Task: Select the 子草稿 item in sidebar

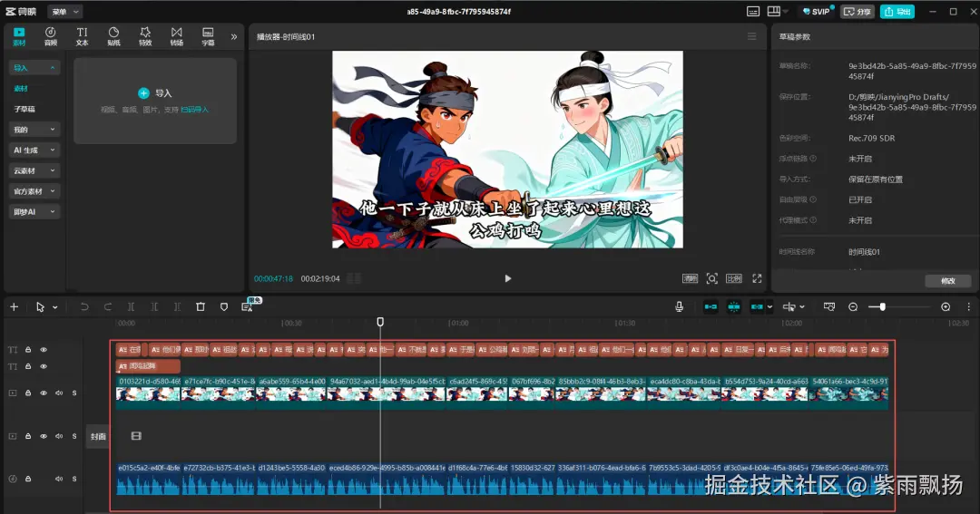Action: pyautogui.click(x=24, y=110)
